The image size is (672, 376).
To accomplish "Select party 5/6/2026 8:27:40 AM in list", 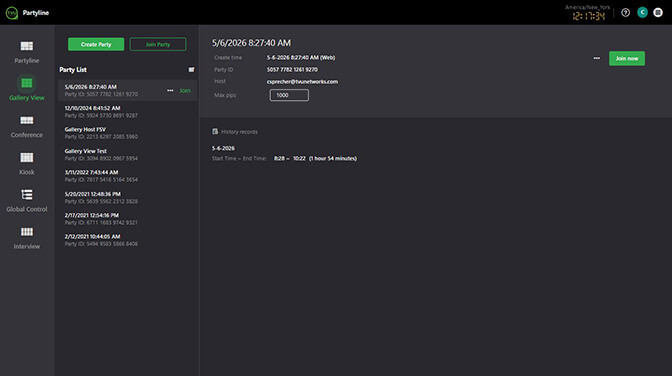I will point(128,90).
